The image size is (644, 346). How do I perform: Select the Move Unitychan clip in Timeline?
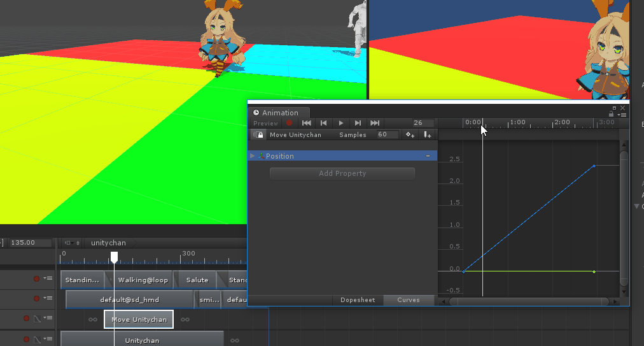click(139, 319)
